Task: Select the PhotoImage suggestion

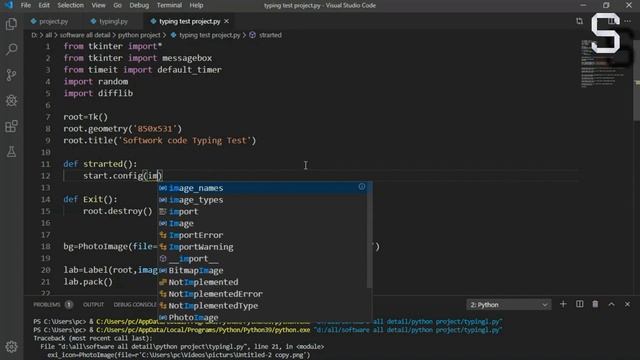Action: (x=262, y=317)
